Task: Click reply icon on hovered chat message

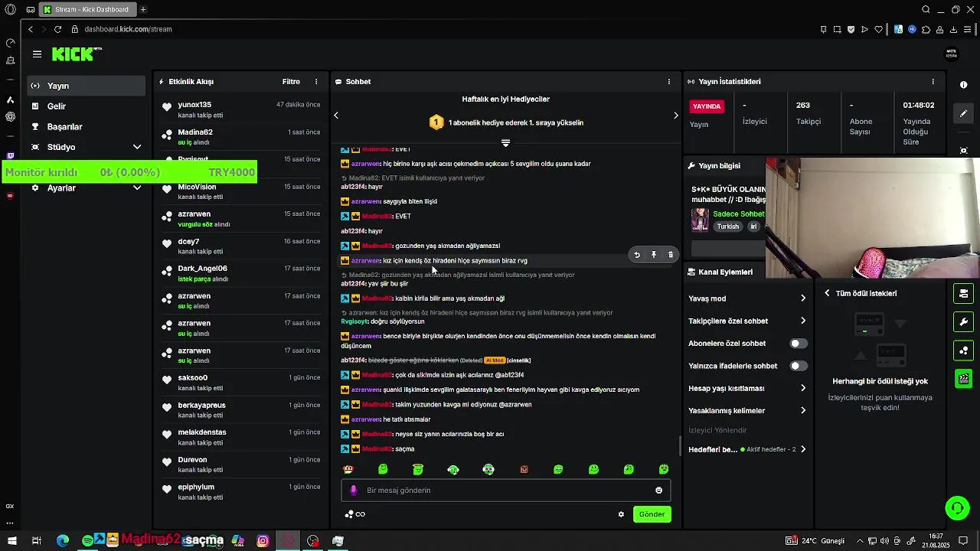Action: pos(637,255)
